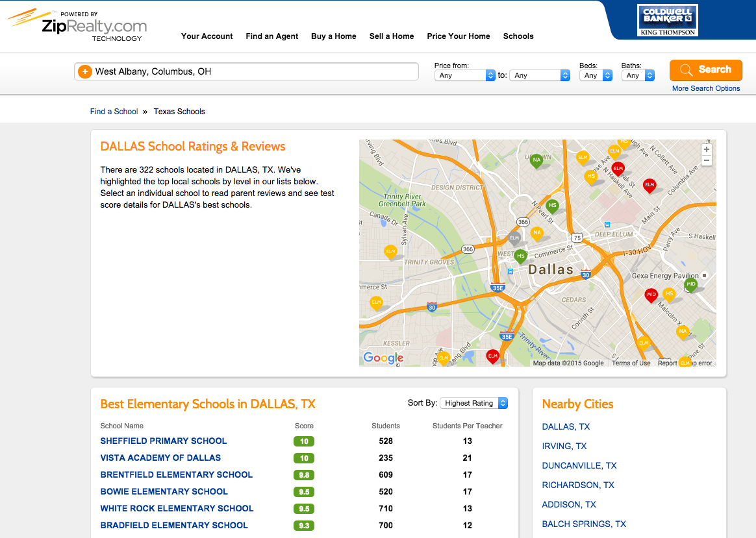756x538 pixels.
Task: Select DUNCANVILLE, TX in Nearby Cities
Action: pyautogui.click(x=579, y=466)
